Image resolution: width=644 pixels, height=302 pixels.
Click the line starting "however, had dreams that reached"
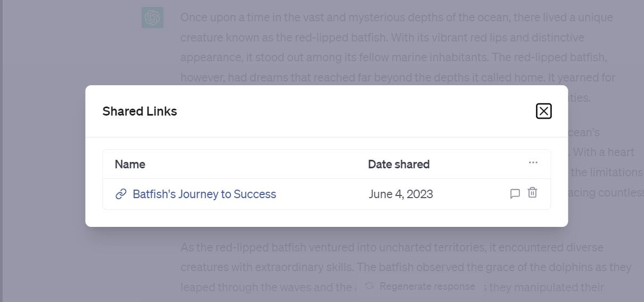click(398, 77)
